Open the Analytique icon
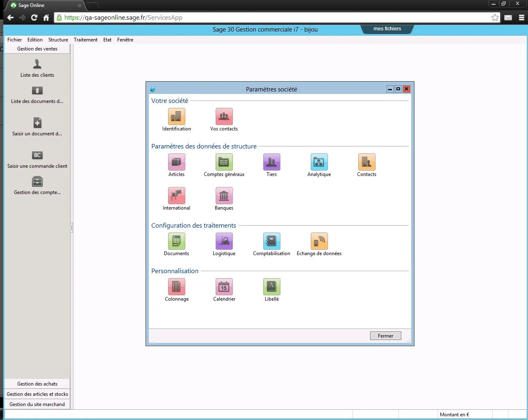 click(x=319, y=162)
